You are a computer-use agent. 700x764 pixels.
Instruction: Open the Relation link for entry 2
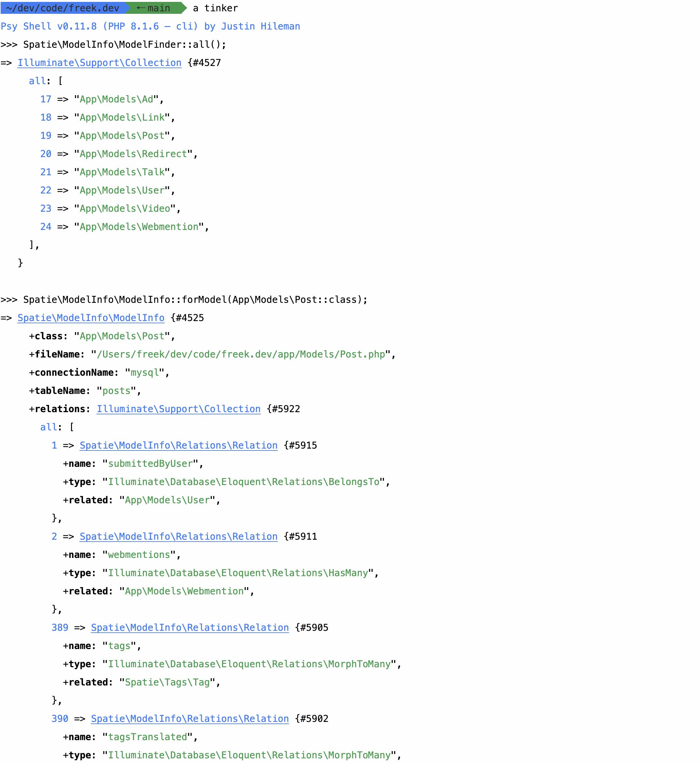click(178, 537)
